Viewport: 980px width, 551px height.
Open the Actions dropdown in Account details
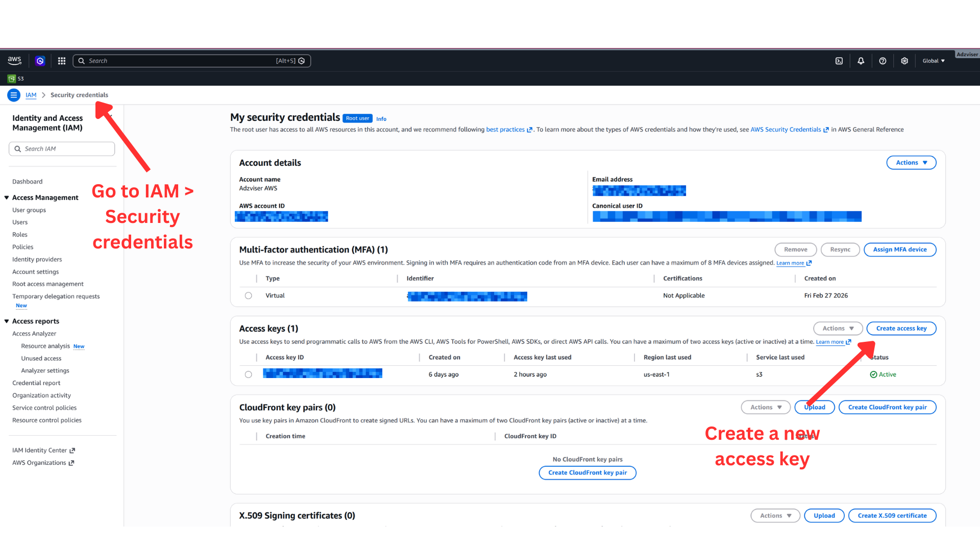[x=911, y=162]
